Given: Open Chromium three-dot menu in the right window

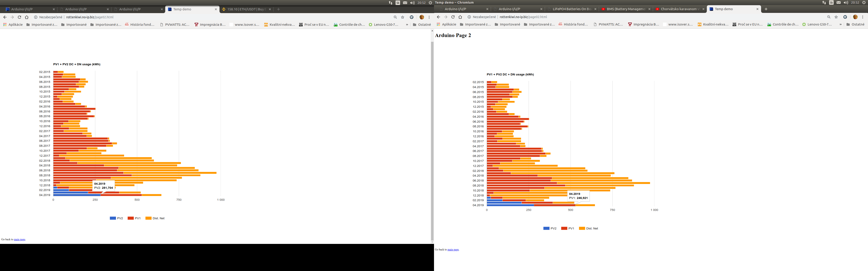Looking at the screenshot, I should point(863,17).
